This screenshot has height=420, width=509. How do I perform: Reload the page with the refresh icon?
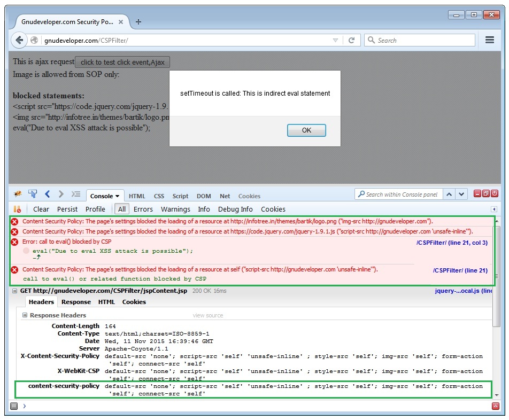[351, 40]
